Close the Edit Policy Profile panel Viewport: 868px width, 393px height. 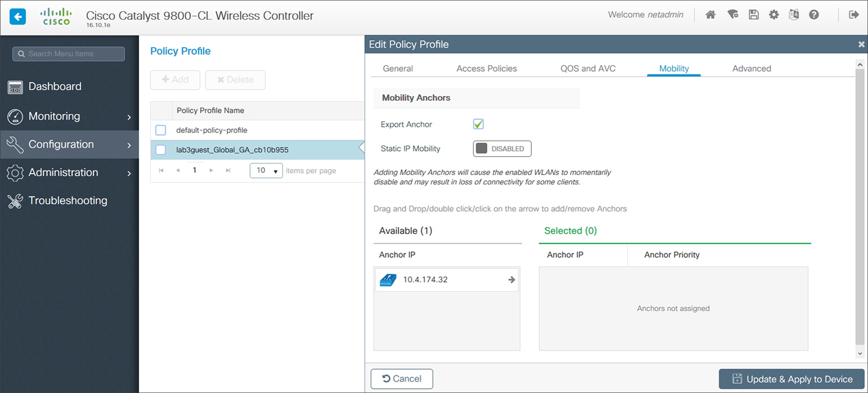tap(861, 44)
